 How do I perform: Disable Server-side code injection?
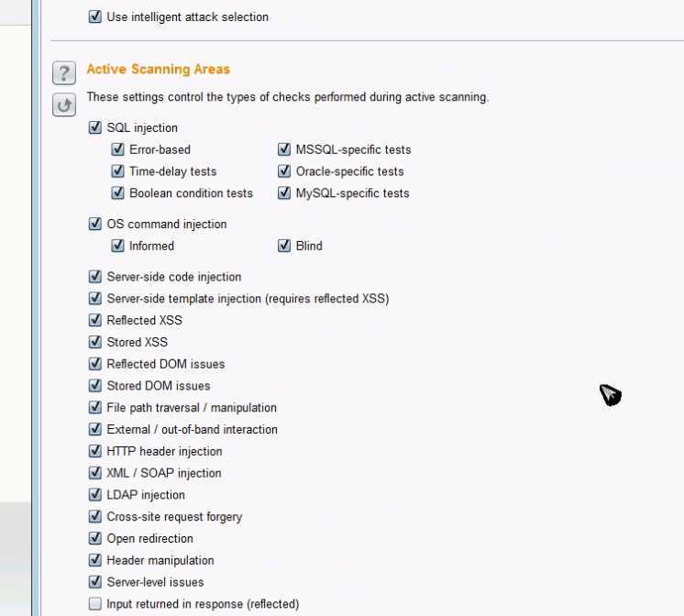point(95,277)
